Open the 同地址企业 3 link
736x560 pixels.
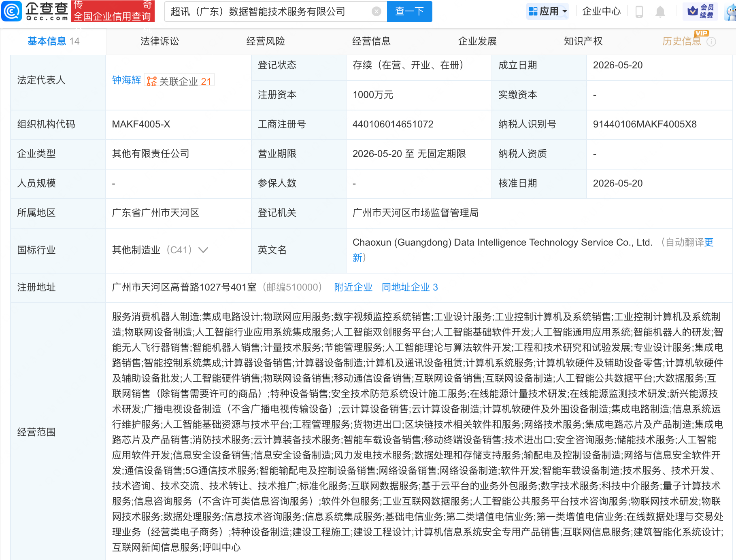click(x=410, y=287)
